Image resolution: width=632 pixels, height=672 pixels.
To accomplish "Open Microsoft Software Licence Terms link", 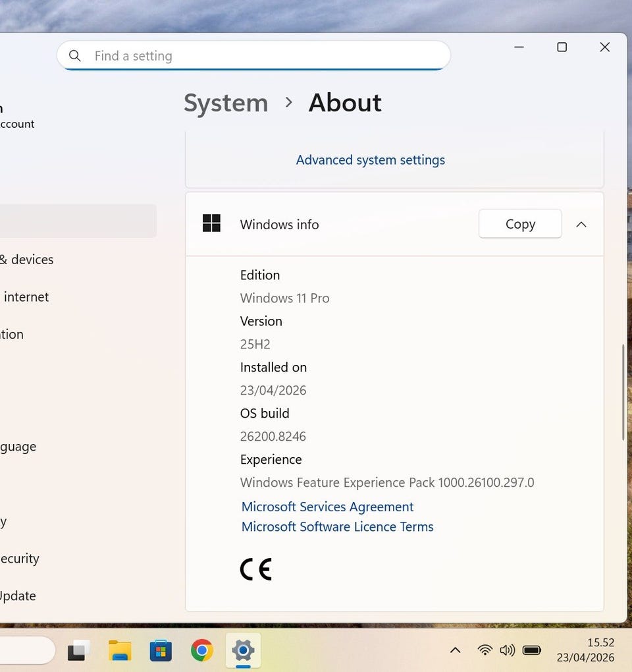I will 337,527.
